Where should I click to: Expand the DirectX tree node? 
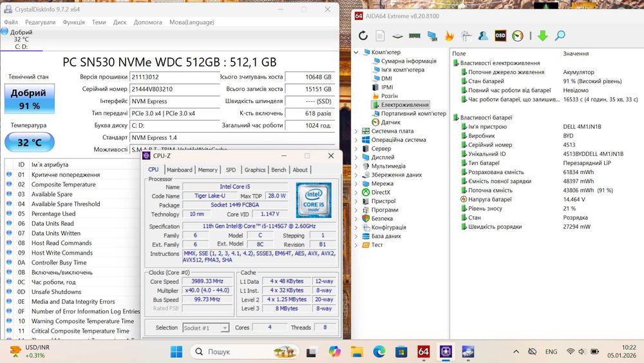[356, 192]
